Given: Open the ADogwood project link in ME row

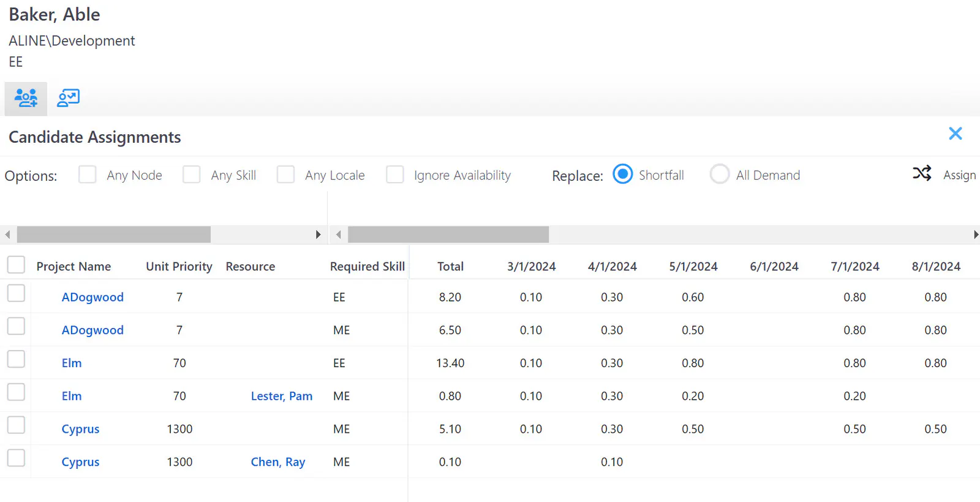Looking at the screenshot, I should tap(92, 330).
